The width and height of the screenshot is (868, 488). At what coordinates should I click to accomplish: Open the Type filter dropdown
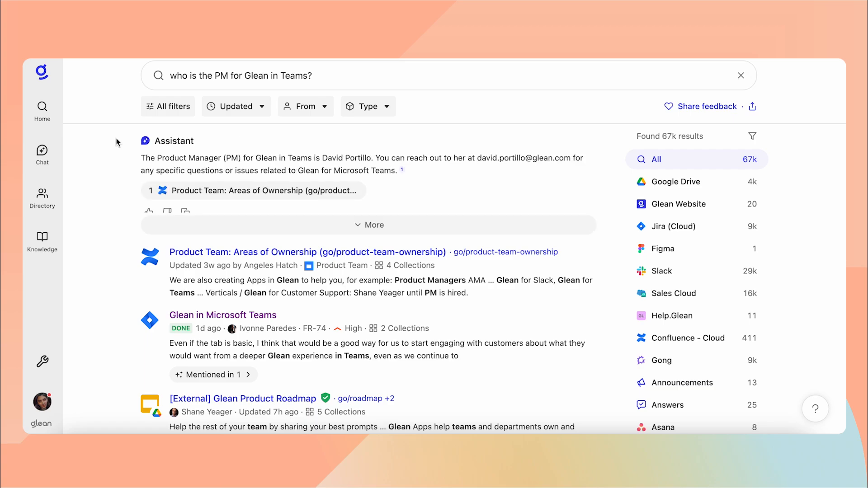(x=367, y=106)
